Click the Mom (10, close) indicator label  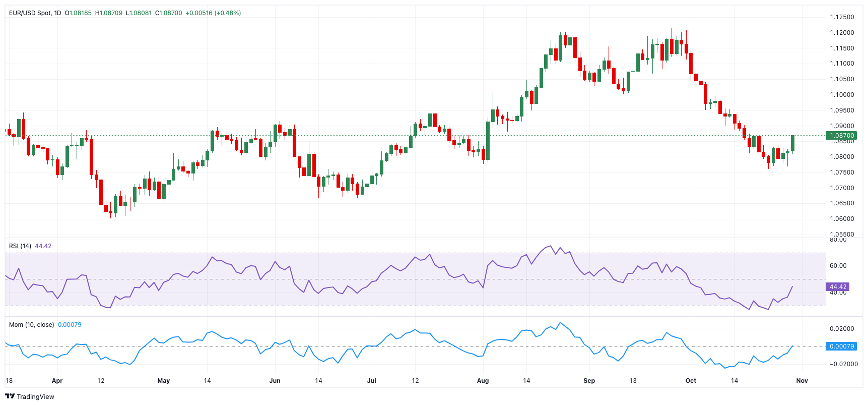[x=31, y=325]
